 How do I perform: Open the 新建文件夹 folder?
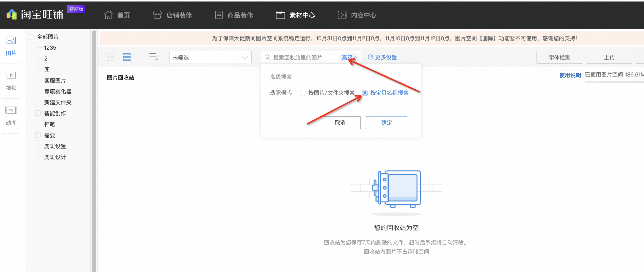point(58,102)
